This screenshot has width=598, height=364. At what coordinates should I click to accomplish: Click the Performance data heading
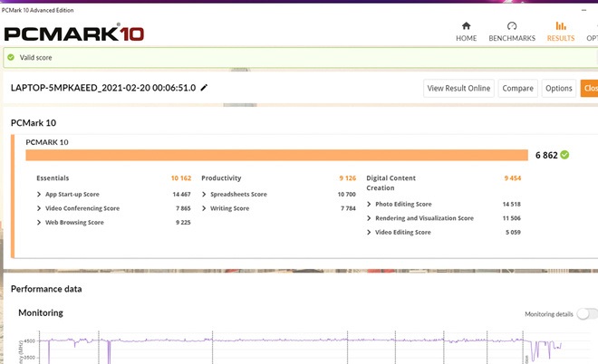pos(46,289)
